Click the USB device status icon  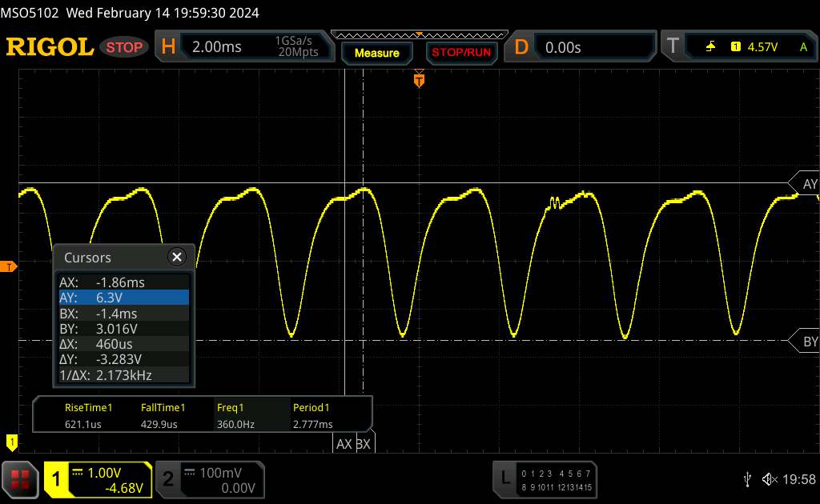(x=747, y=479)
